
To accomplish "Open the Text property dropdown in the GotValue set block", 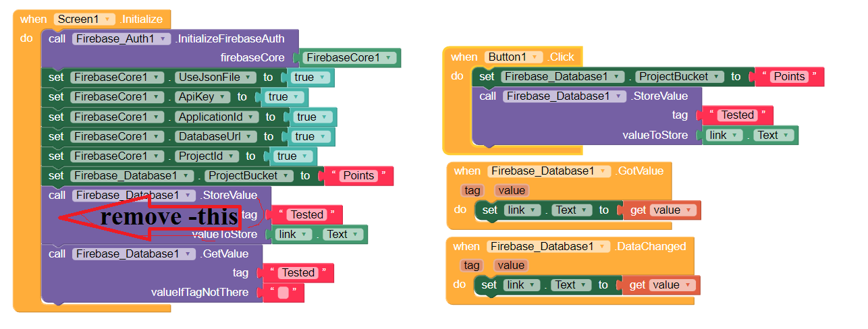I will point(572,210).
